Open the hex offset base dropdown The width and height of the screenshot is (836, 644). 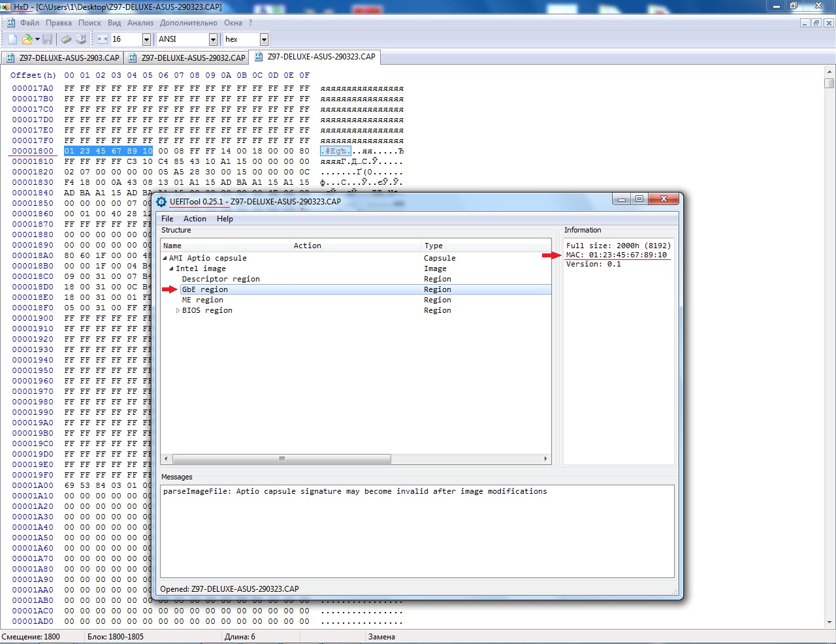tap(264, 39)
